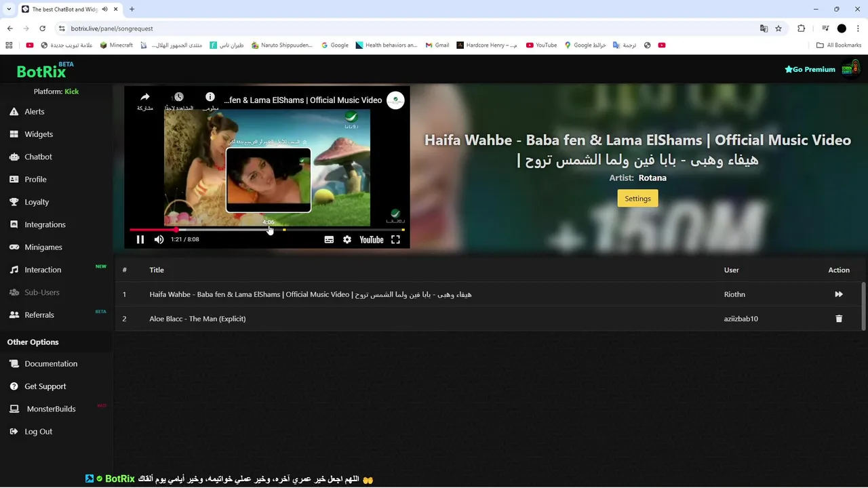Screen dimensions: 868x488
Task: Enter fullscreen in video player
Action: pos(395,239)
